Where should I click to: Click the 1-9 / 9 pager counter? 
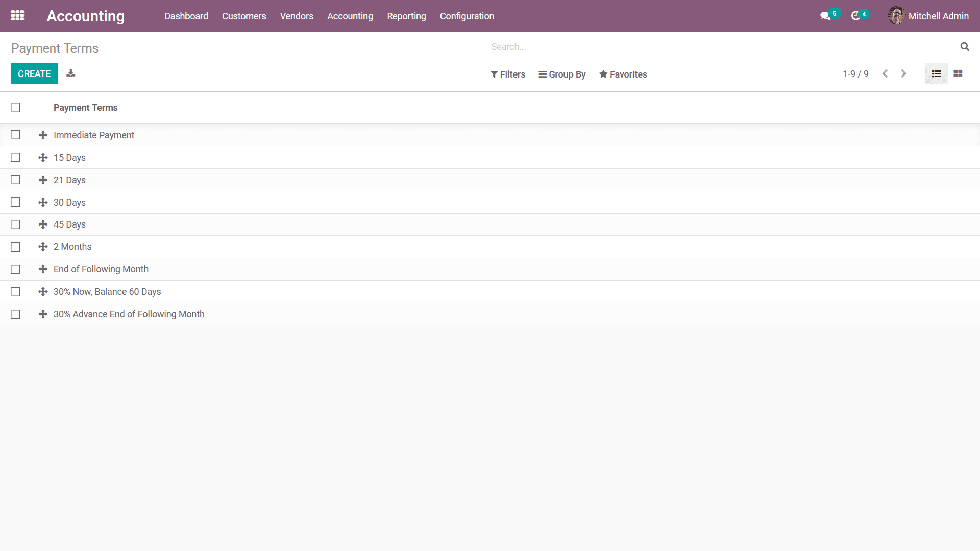(x=855, y=74)
